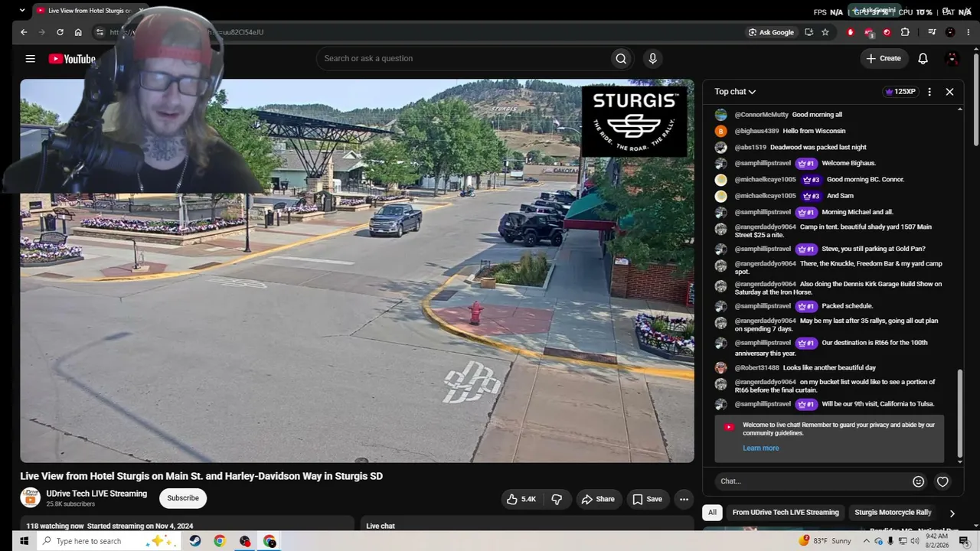This screenshot has height=551, width=980.
Task: Click the live stream video player
Action: (357, 271)
